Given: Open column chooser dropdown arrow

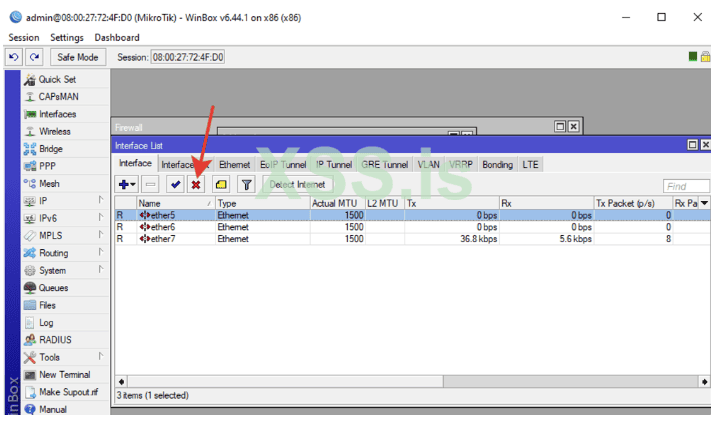Looking at the screenshot, I should [x=704, y=203].
